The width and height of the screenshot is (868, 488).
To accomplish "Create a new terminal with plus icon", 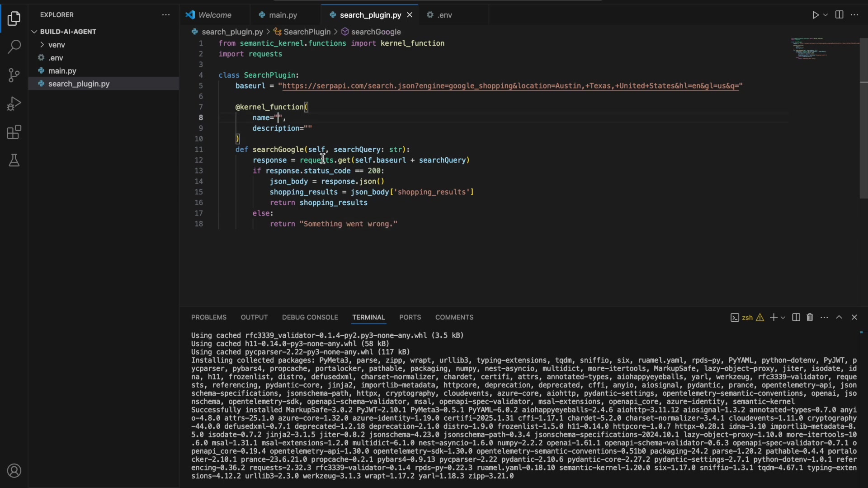I will click(774, 317).
